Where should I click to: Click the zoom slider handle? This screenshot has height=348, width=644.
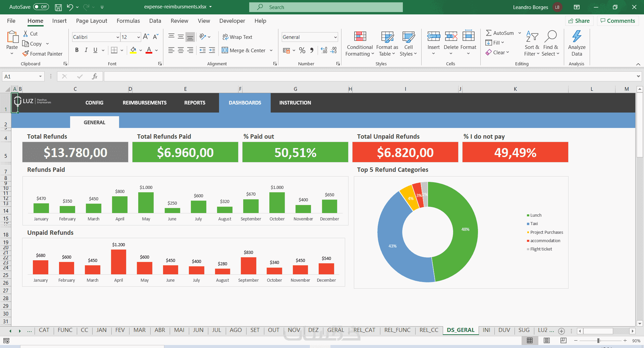coord(598,341)
